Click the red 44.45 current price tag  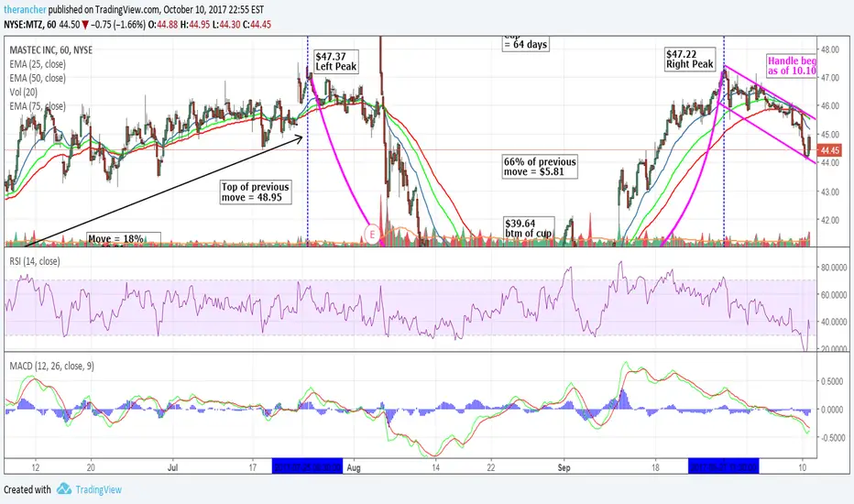coord(829,150)
